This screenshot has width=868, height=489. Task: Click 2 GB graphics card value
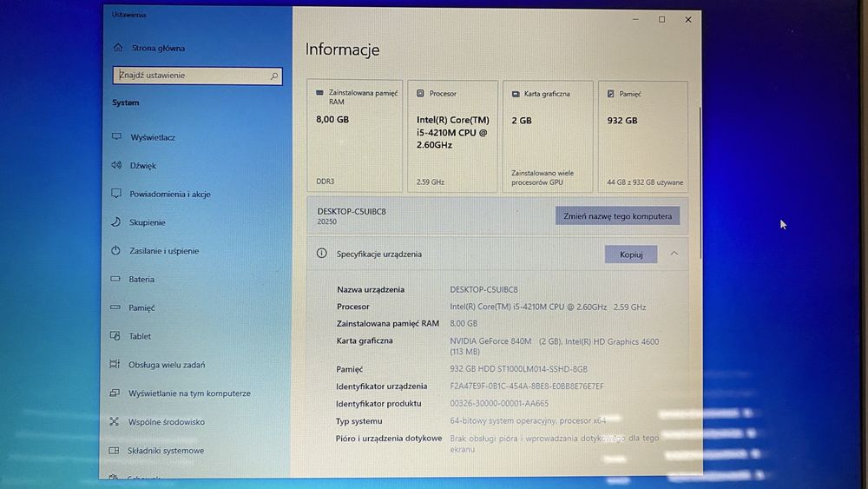click(x=522, y=120)
